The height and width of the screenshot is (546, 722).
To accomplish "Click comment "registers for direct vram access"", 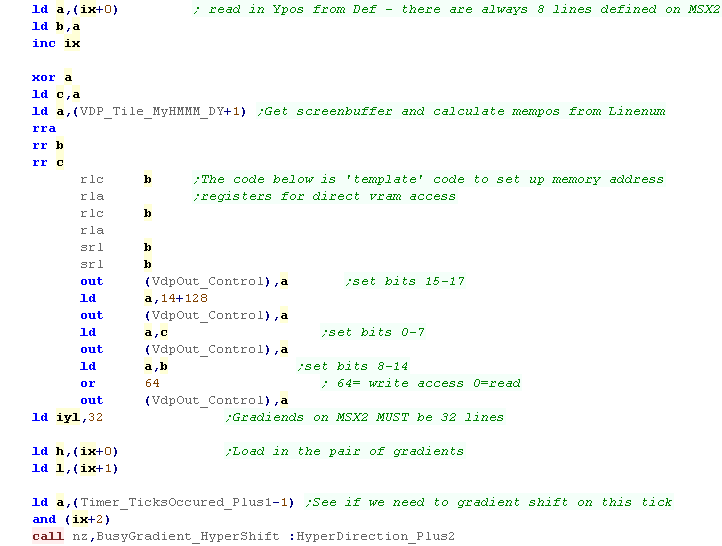I will (325, 197).
